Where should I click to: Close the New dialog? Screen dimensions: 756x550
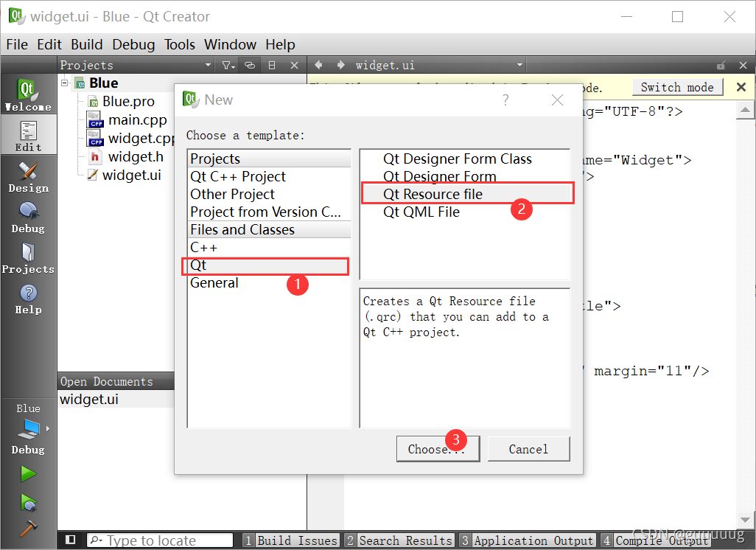click(557, 100)
